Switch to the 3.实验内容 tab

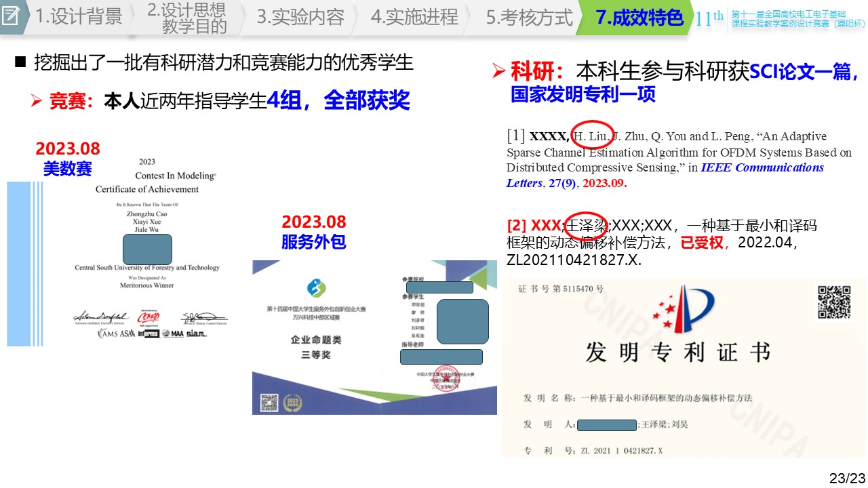[300, 17]
